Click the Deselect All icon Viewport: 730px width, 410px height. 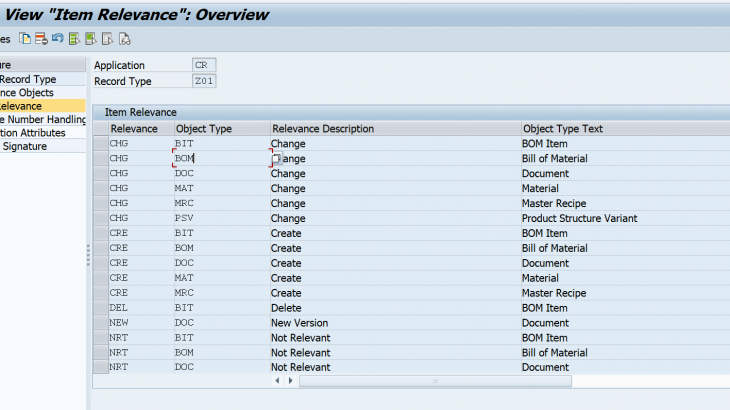(108, 39)
